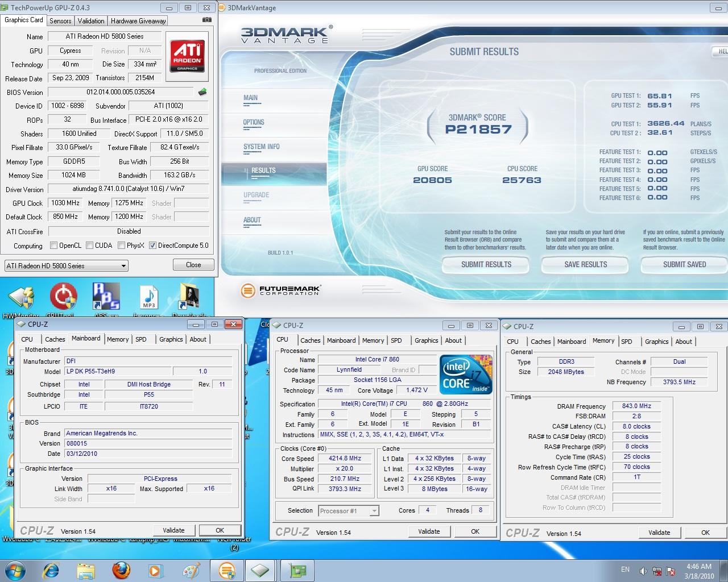Open ABOUT in the 3DMark sidebar
728x582 pixels.
252,220
